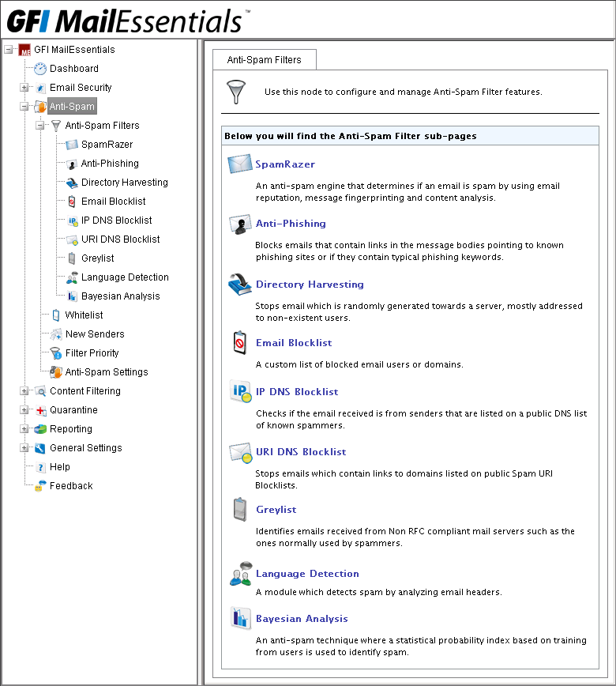Click the large Anti-Phishing icon in main pane

(240, 224)
